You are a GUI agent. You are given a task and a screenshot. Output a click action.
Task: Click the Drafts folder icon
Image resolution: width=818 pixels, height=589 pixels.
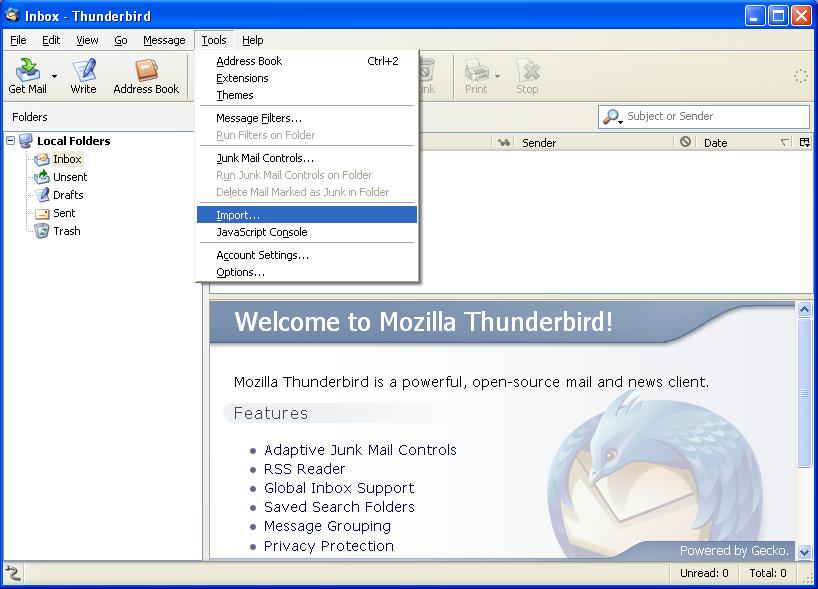(x=42, y=195)
